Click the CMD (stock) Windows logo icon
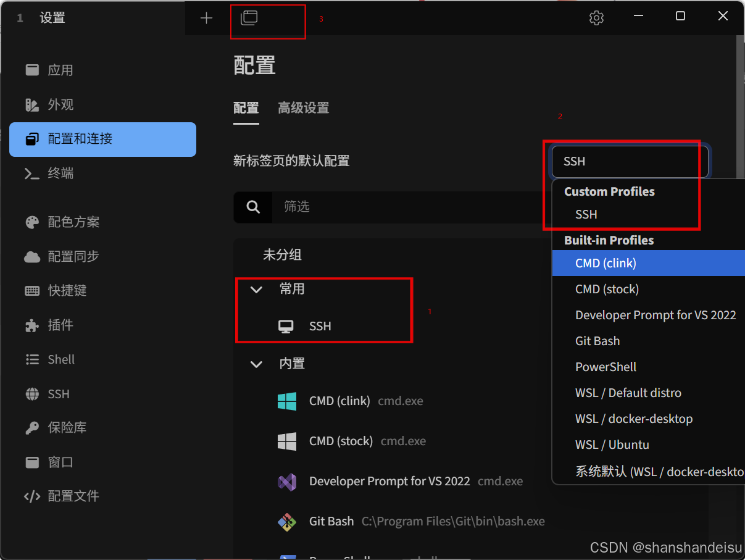The width and height of the screenshot is (745, 560). tap(287, 441)
